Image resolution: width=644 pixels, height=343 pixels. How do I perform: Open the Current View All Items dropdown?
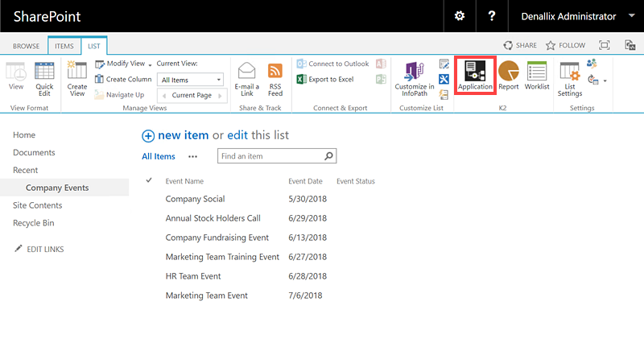point(191,80)
